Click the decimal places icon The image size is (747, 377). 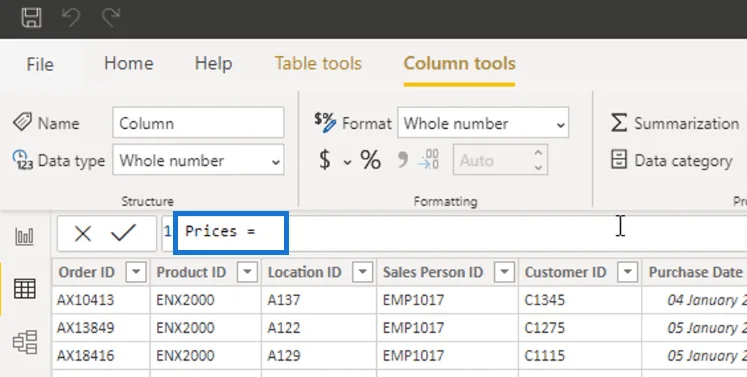click(x=428, y=160)
